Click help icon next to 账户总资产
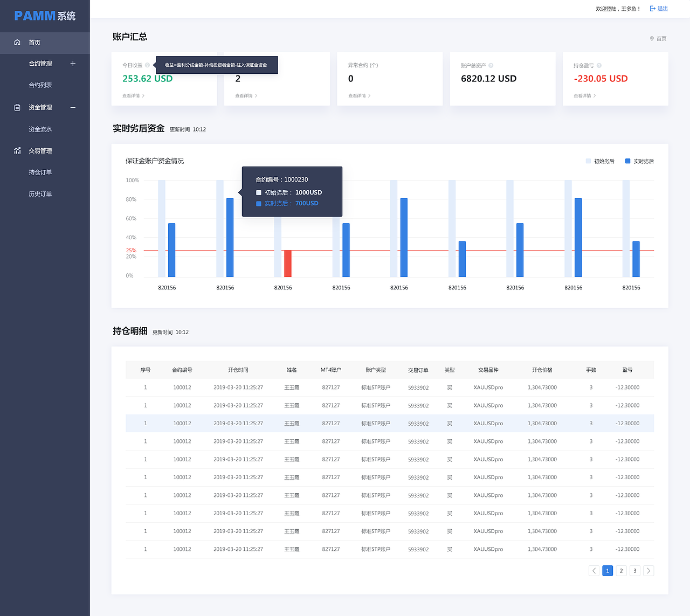 (x=491, y=65)
